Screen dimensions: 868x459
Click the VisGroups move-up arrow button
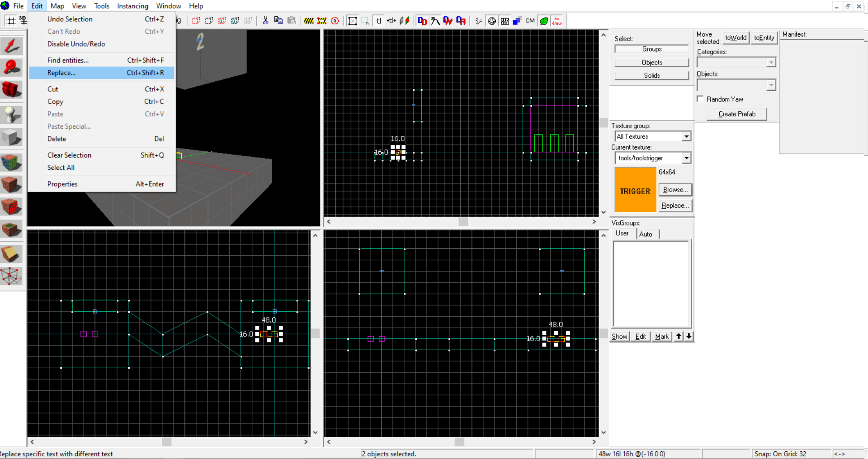tap(679, 336)
